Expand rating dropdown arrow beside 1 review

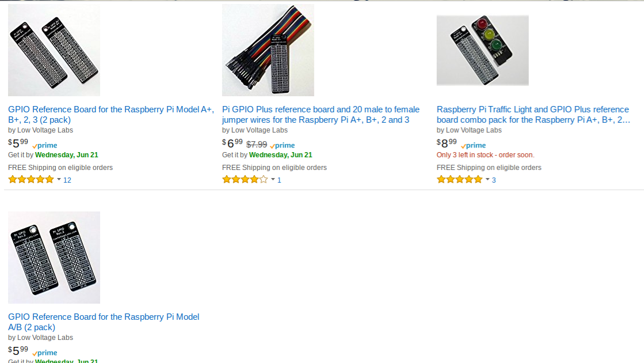[x=273, y=180]
